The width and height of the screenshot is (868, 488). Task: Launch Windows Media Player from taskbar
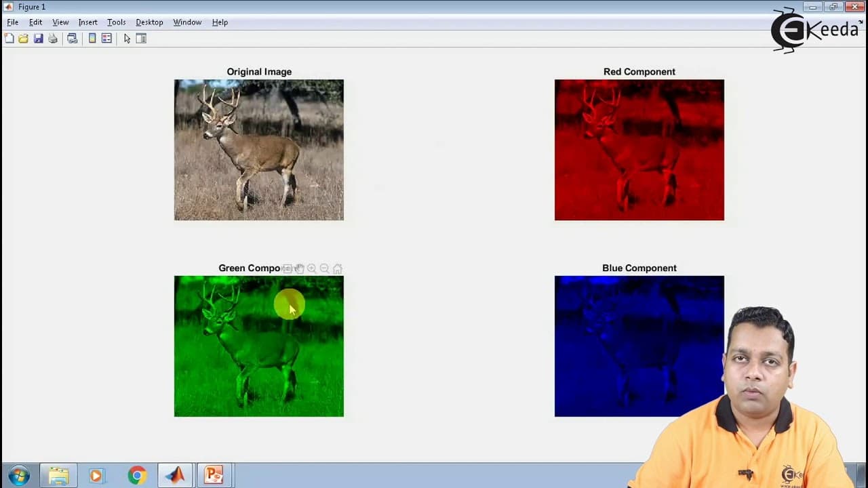click(96, 476)
